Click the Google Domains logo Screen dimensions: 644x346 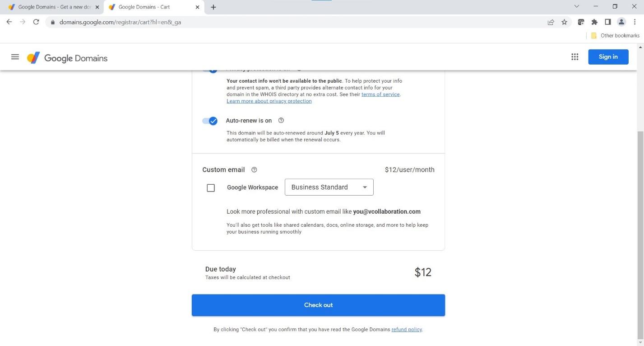pos(67,58)
